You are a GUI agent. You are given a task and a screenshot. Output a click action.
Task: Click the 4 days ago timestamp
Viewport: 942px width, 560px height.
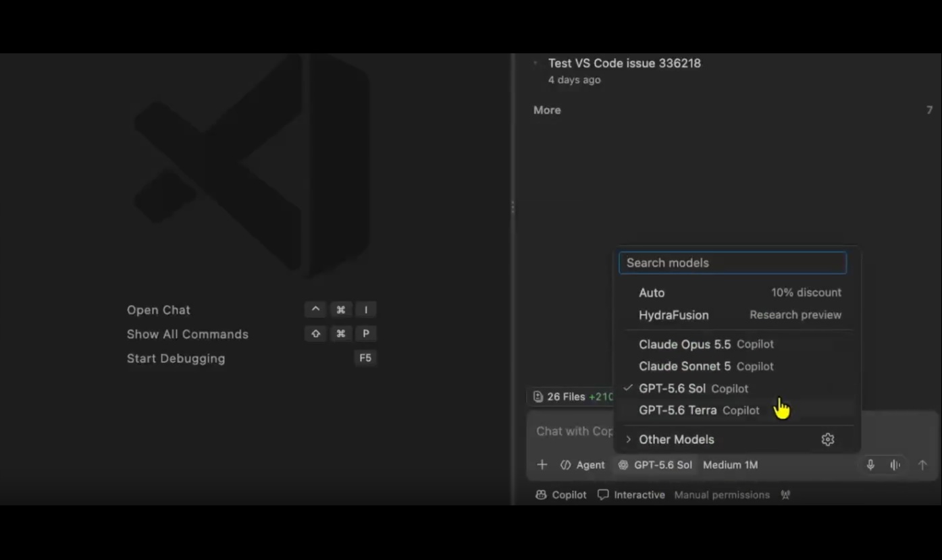tap(574, 80)
